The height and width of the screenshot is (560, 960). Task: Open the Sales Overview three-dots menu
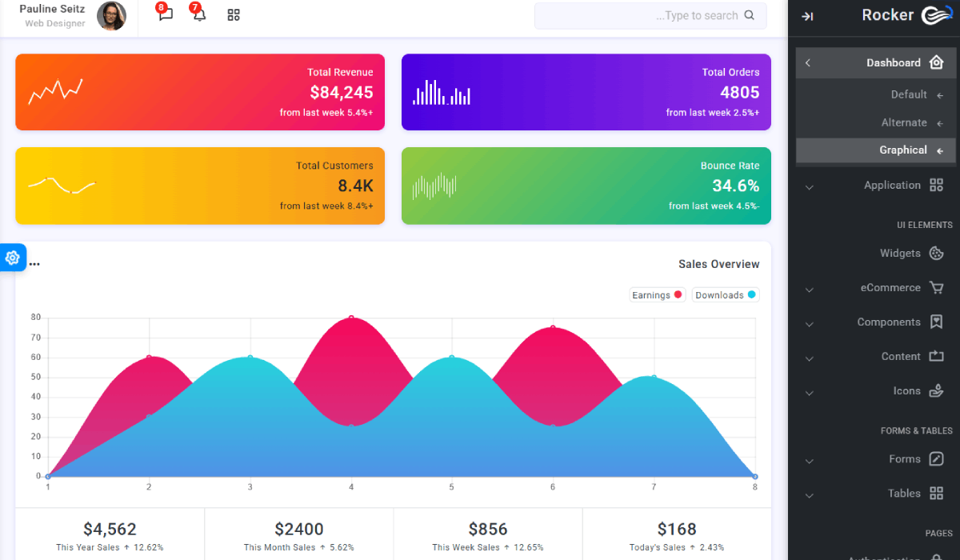click(x=34, y=264)
